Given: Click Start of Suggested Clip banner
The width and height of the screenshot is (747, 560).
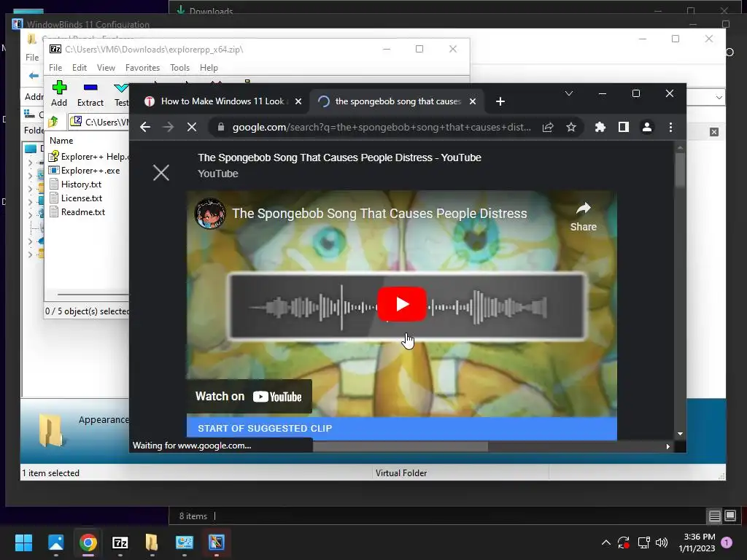Looking at the screenshot, I should (402, 428).
